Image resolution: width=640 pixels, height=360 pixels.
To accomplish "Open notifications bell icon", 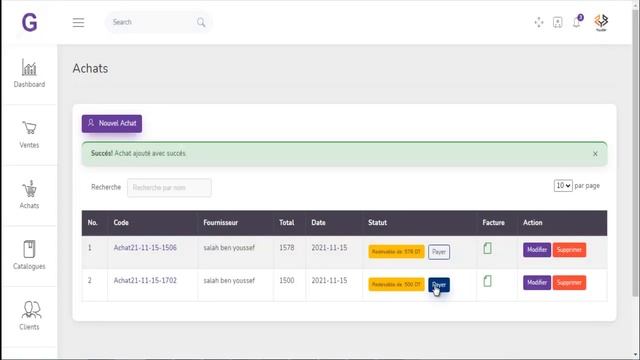I will coord(577,22).
